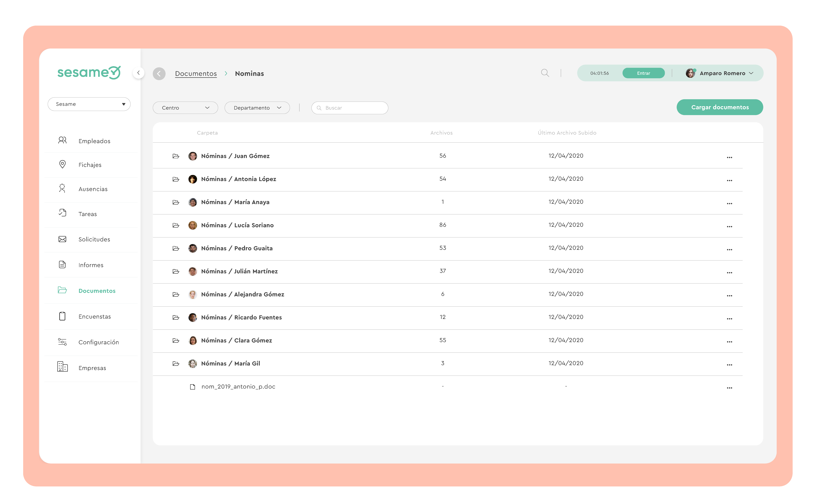Select the Nóminas / Julián Martínez row name
Viewport: 813px width, 504px height.
(239, 271)
